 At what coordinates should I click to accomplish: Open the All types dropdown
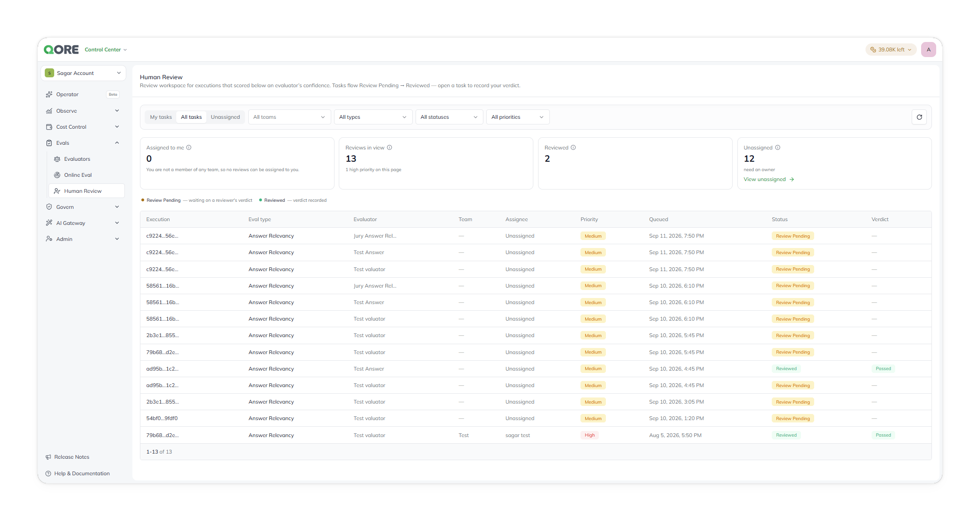pos(373,117)
